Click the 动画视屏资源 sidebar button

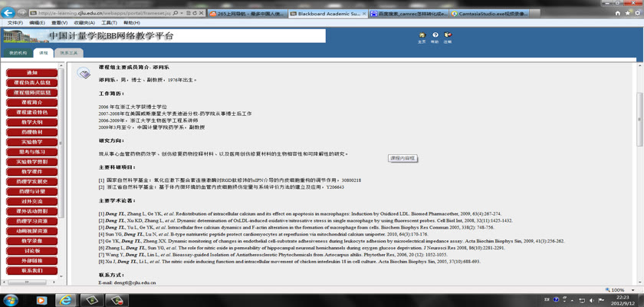coord(31,231)
